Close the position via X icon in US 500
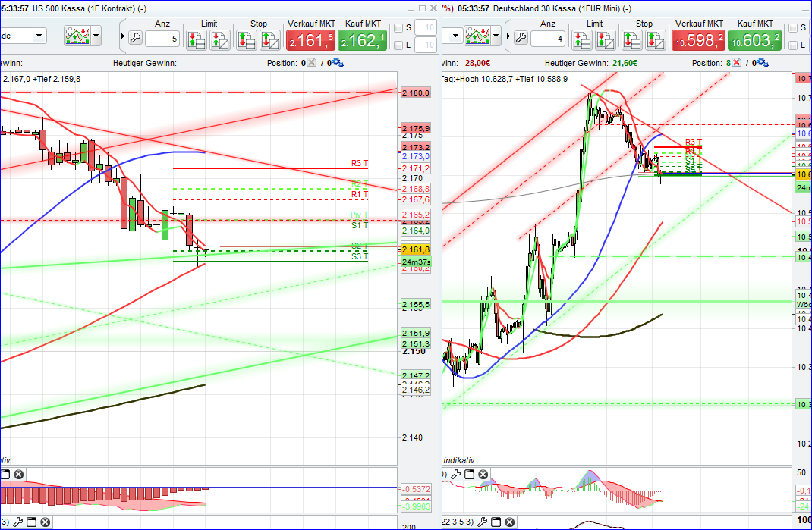812x530 pixels. coord(311,63)
